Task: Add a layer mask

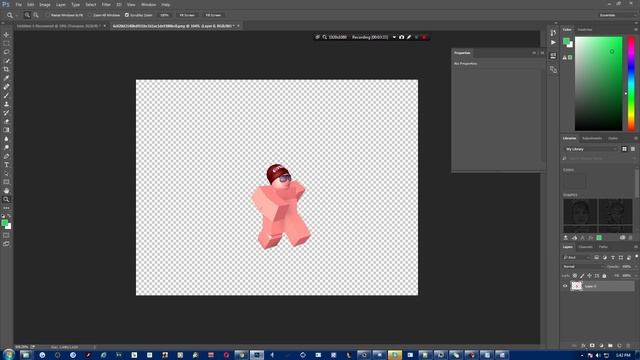Action: [x=592, y=346]
